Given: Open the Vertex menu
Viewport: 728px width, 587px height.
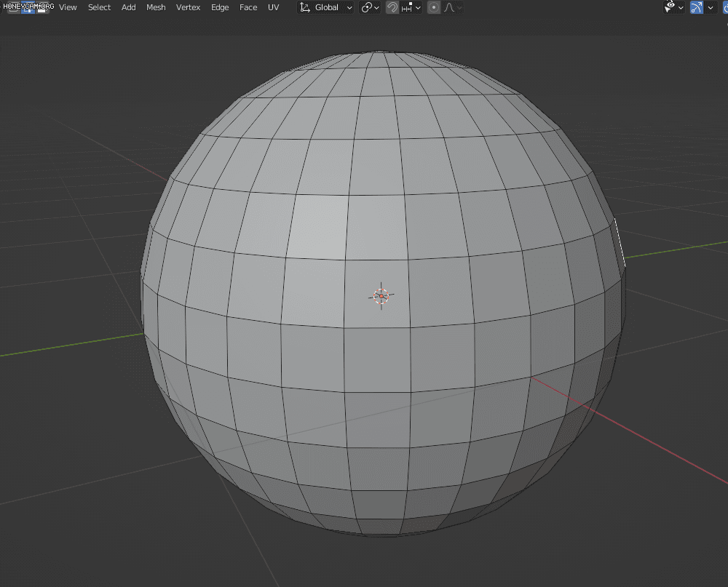Looking at the screenshot, I should (188, 7).
